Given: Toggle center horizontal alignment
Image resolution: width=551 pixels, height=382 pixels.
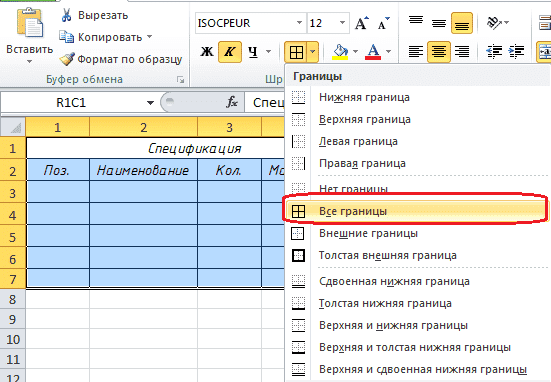Looking at the screenshot, I should coord(439,52).
